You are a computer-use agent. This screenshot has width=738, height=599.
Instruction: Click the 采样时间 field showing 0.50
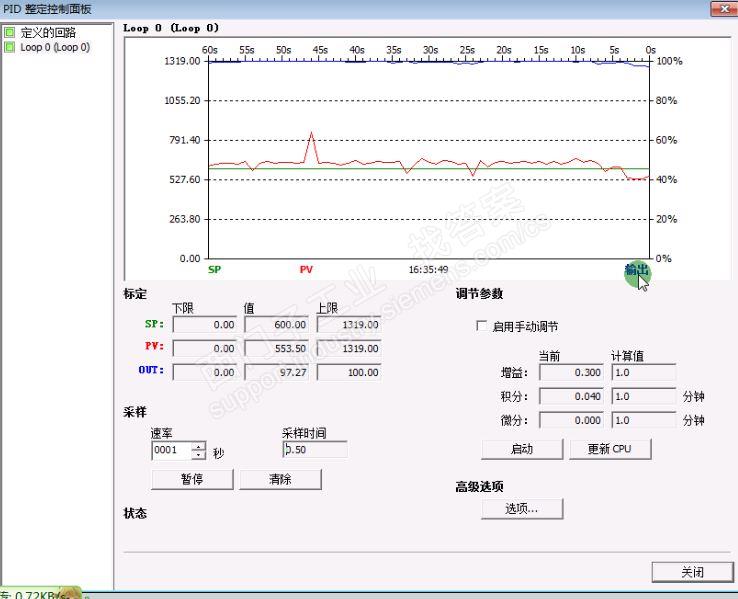[315, 449]
